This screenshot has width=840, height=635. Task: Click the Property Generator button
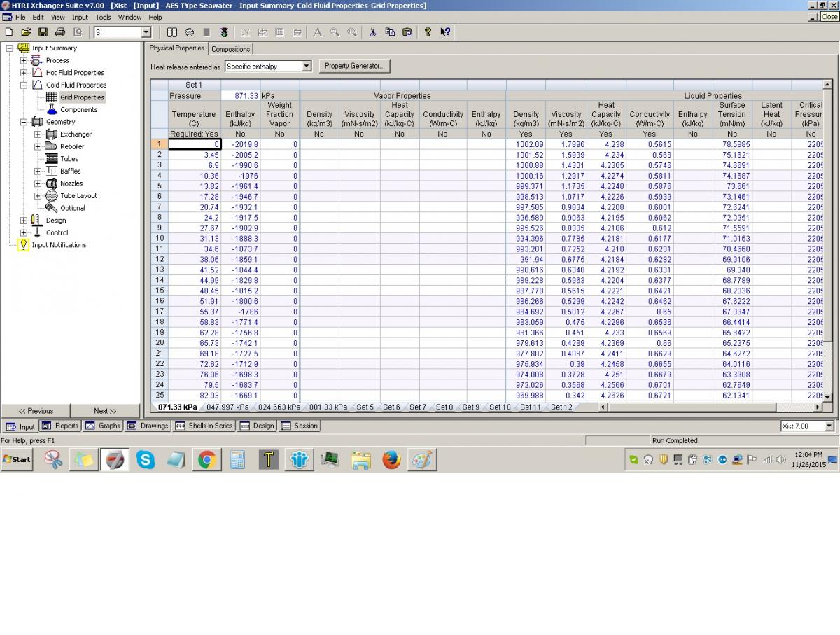pyautogui.click(x=354, y=66)
